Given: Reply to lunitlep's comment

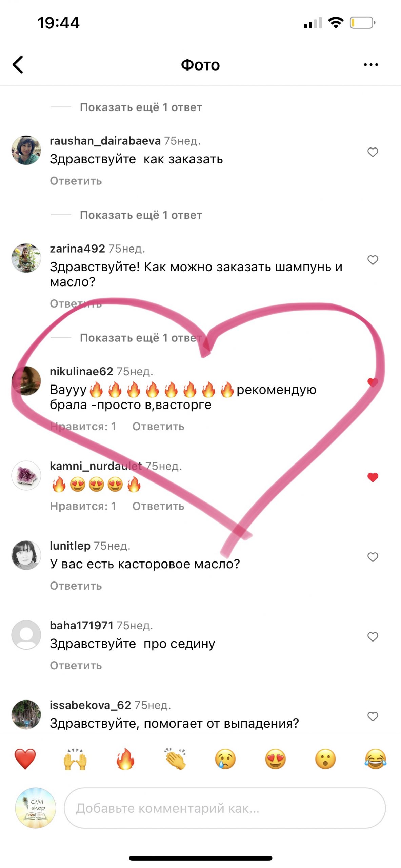Looking at the screenshot, I should 76,586.
